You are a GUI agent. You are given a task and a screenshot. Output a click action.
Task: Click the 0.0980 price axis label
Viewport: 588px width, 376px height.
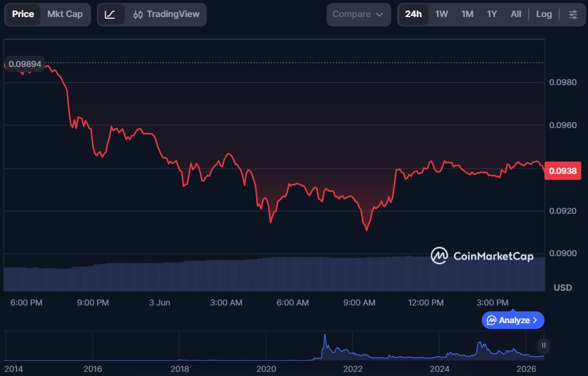pyautogui.click(x=563, y=82)
